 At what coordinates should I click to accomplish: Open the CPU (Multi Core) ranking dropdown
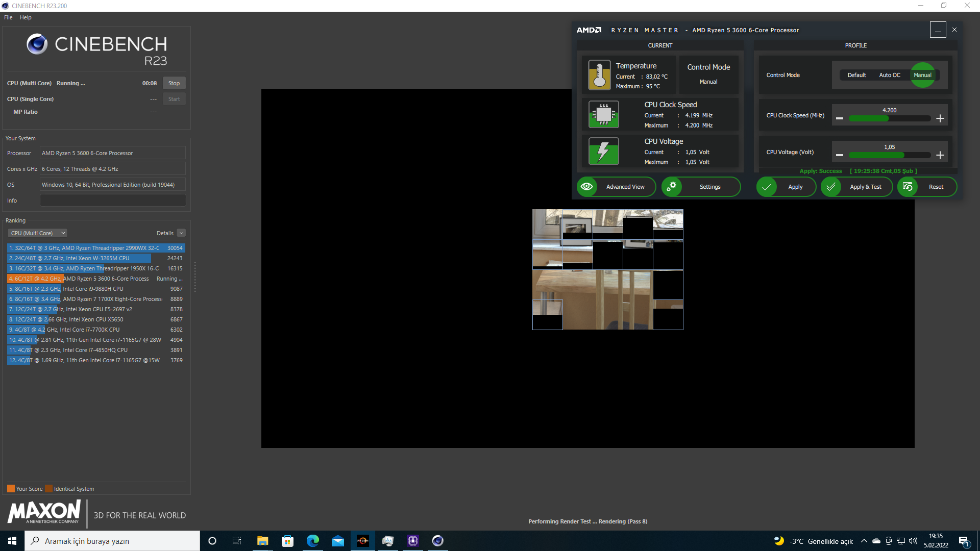pos(37,233)
